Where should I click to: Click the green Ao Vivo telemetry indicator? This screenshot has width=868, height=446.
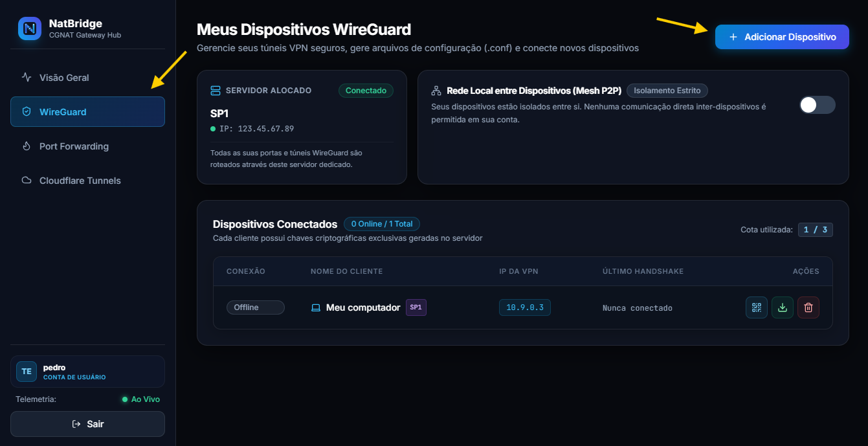click(141, 399)
